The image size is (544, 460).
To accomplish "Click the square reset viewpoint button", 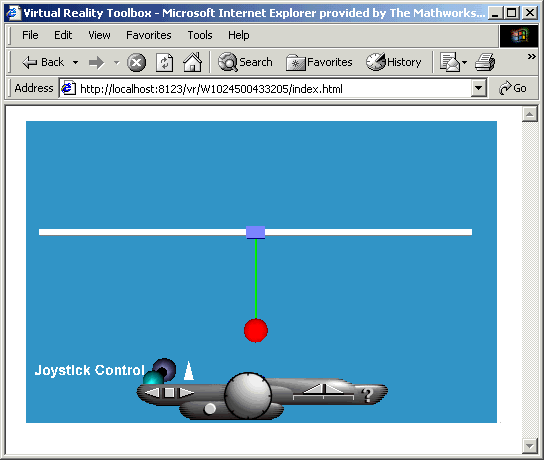I will [x=169, y=393].
